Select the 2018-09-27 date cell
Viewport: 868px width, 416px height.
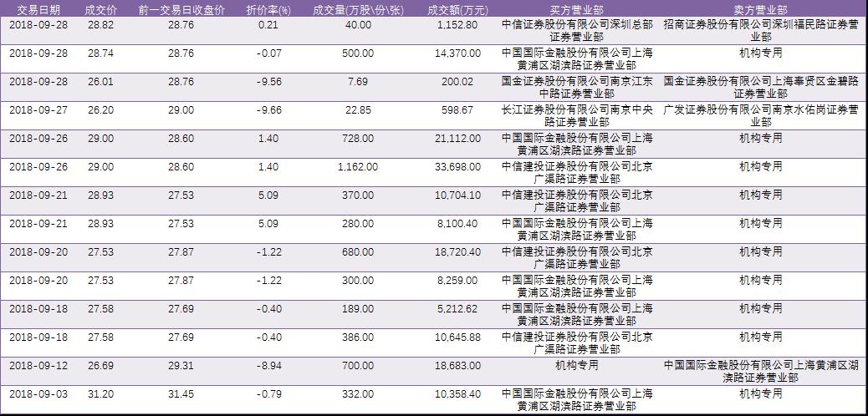38,109
